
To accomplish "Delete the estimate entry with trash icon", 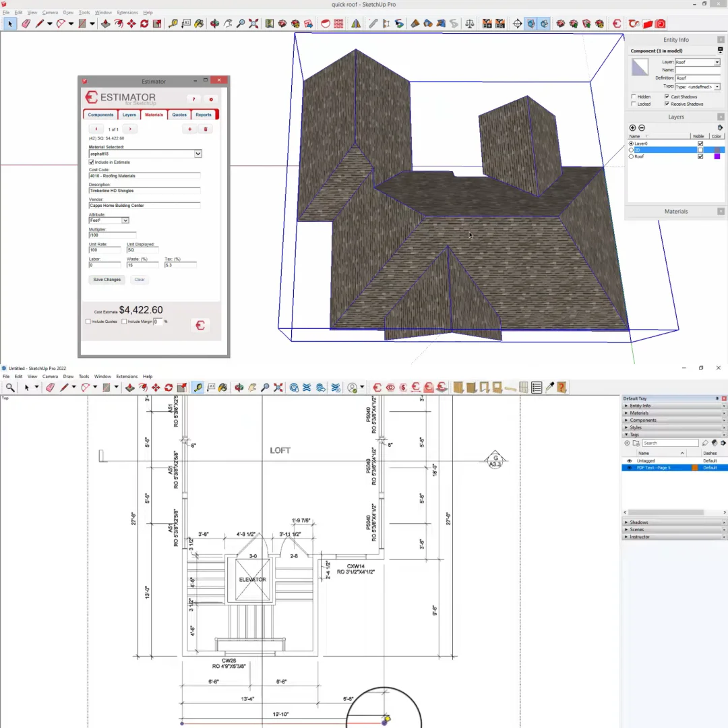I will click(206, 129).
